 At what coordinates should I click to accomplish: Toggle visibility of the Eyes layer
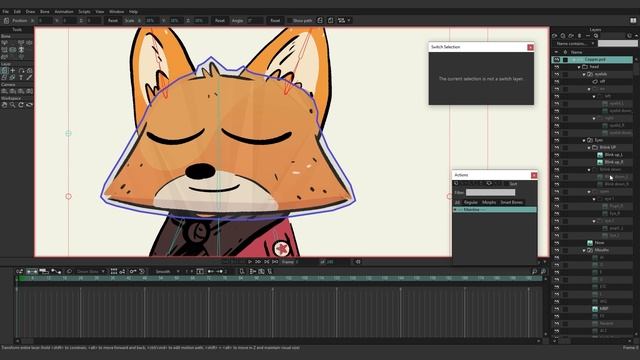[x=557, y=140]
